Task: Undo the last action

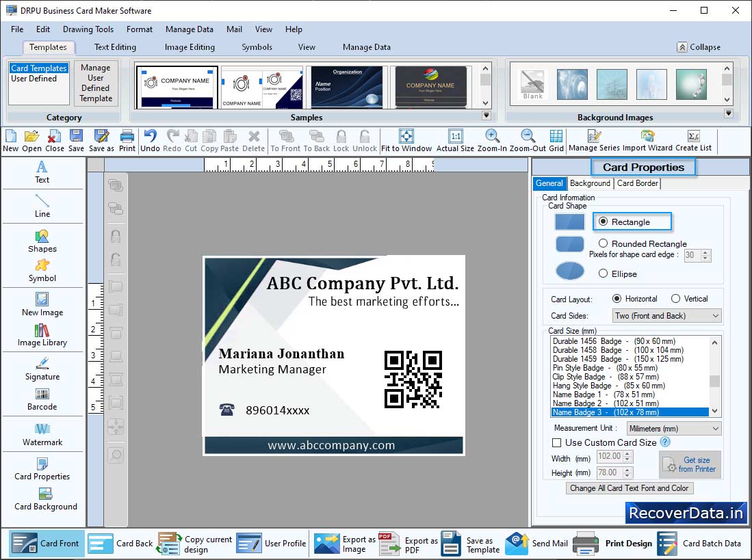Action: [150, 142]
